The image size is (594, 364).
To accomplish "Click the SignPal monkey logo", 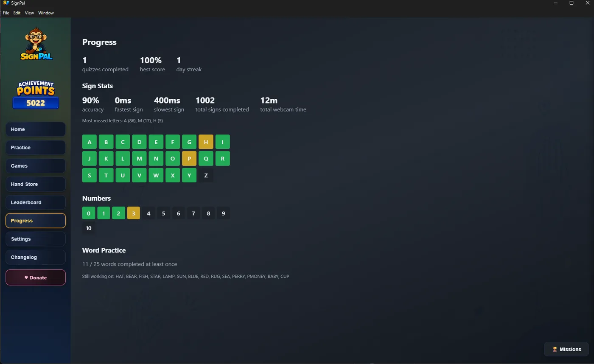I will click(x=36, y=44).
